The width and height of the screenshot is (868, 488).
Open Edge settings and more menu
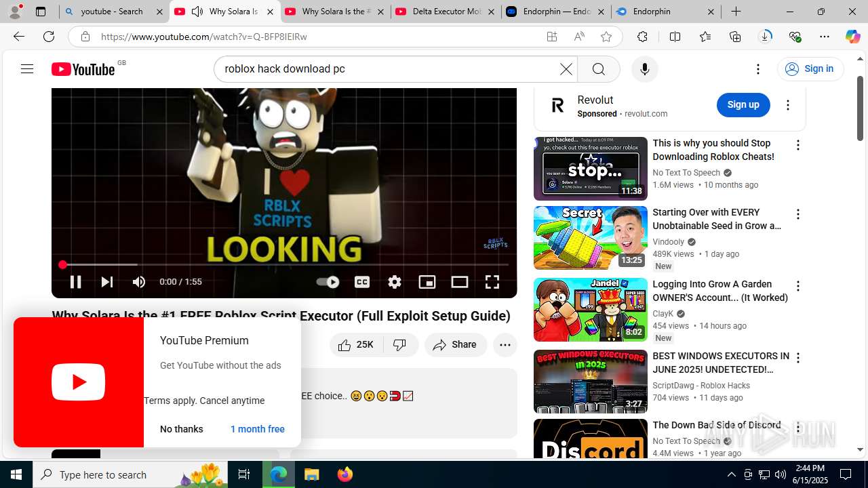pyautogui.click(x=825, y=37)
